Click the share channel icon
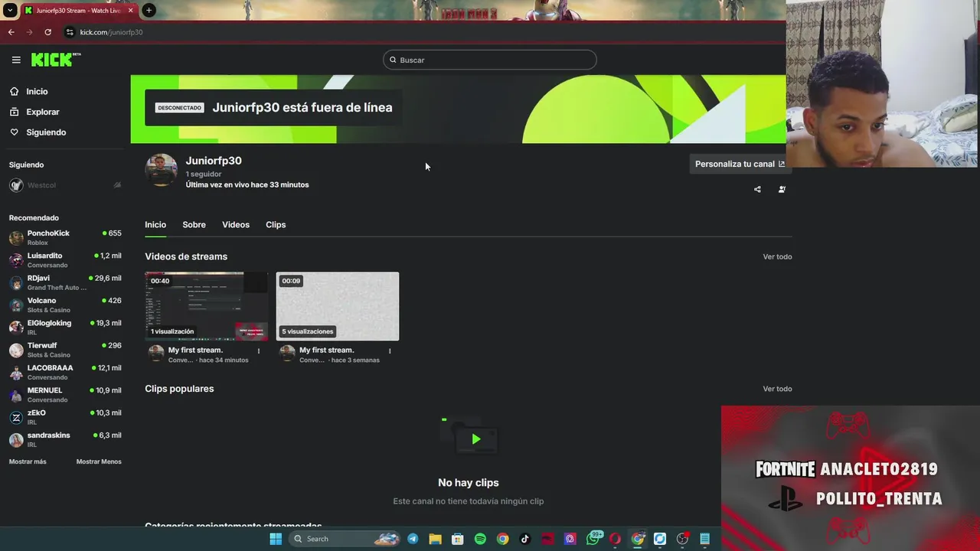The width and height of the screenshot is (980, 551). 757,189
